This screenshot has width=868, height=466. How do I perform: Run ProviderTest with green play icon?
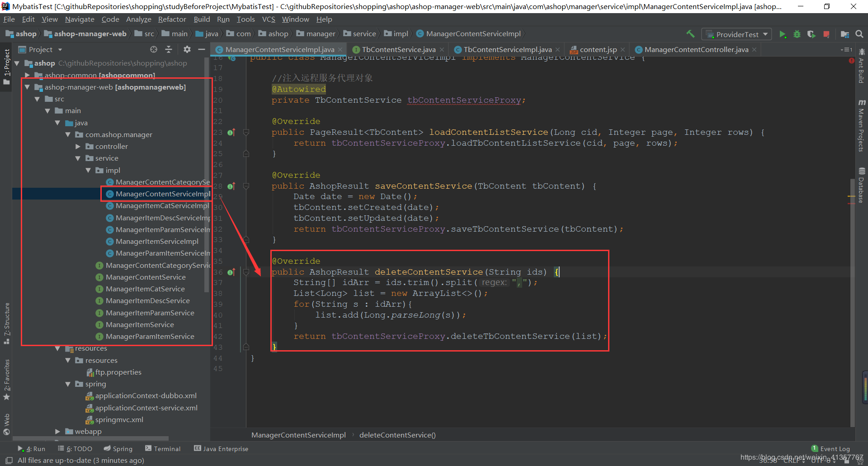(x=783, y=34)
